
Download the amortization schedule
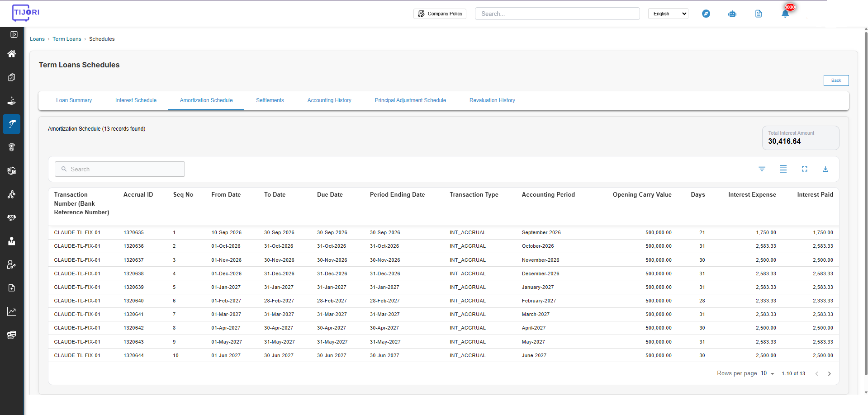(825, 169)
